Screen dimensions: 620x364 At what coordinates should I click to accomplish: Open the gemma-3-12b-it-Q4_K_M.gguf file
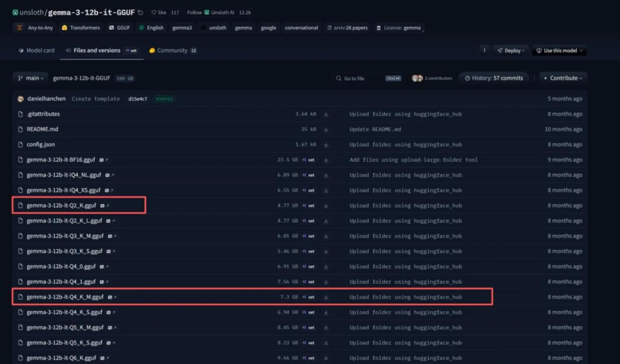(65, 297)
